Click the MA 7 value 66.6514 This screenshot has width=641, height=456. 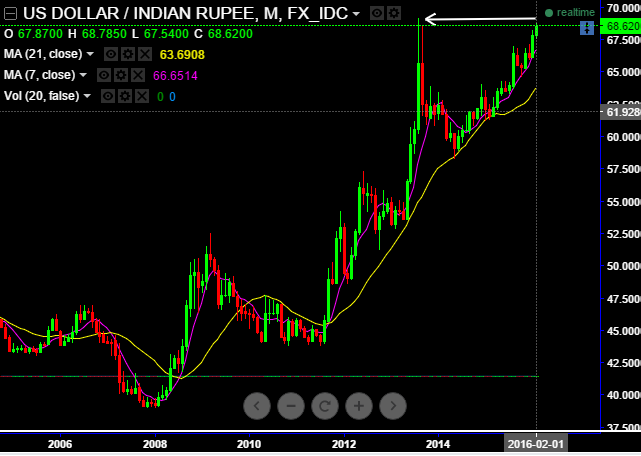click(175, 76)
